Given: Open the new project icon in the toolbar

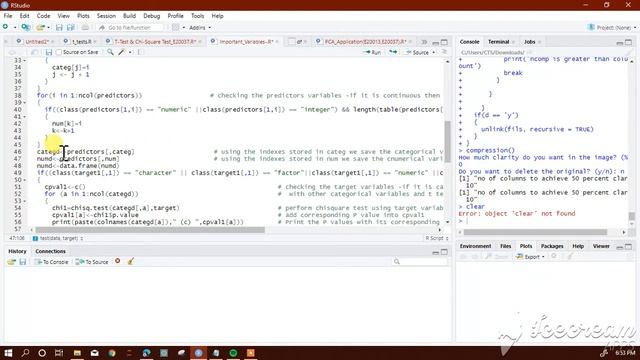Looking at the screenshot, I should click(x=26, y=27).
